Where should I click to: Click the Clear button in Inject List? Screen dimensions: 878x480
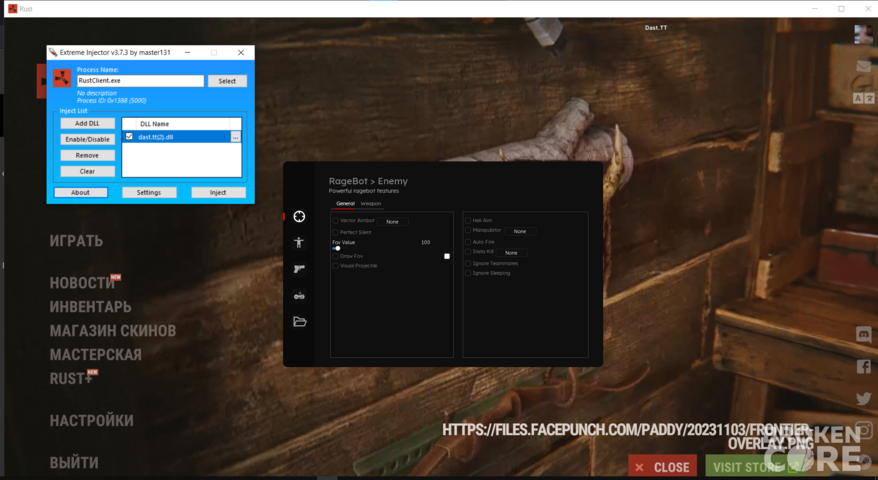coord(87,171)
